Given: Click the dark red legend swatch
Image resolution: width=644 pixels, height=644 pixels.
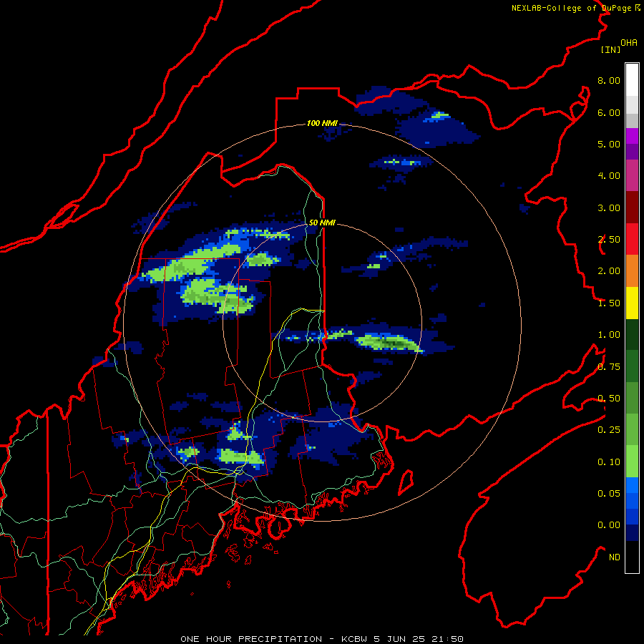Looking at the screenshot, I should point(632,208).
